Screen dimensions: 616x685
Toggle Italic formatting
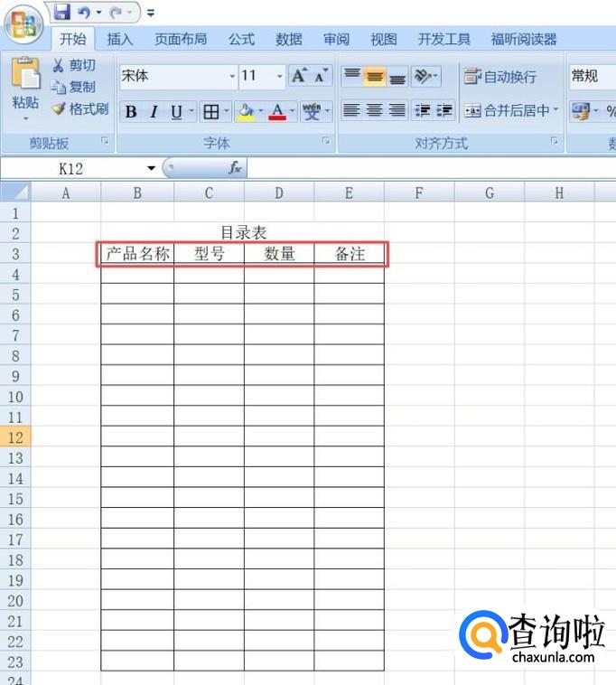tap(154, 112)
